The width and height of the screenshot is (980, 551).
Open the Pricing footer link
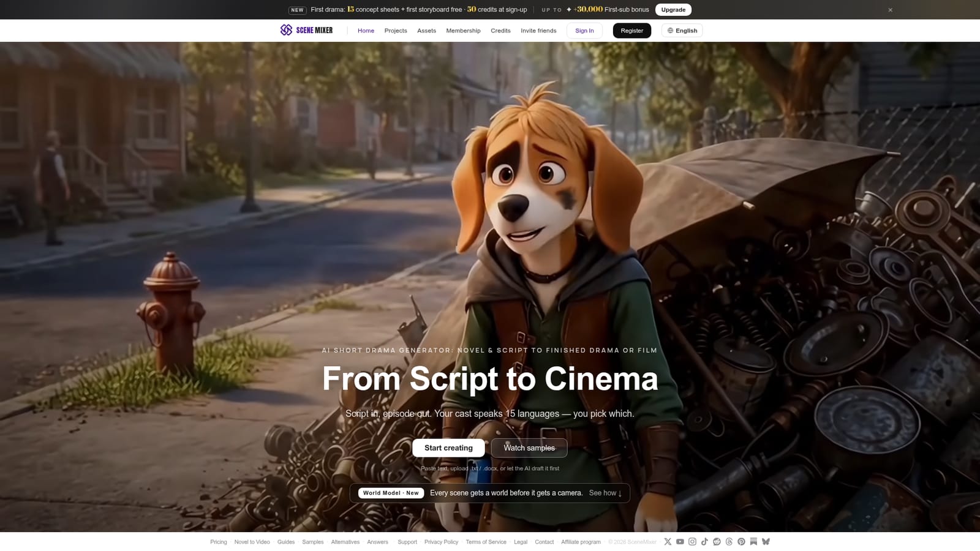(218, 542)
